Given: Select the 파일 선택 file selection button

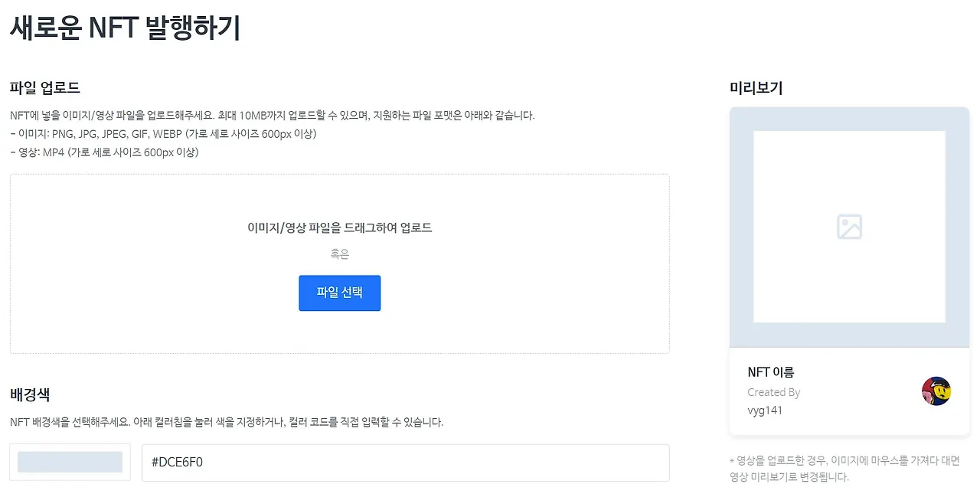Looking at the screenshot, I should [339, 293].
